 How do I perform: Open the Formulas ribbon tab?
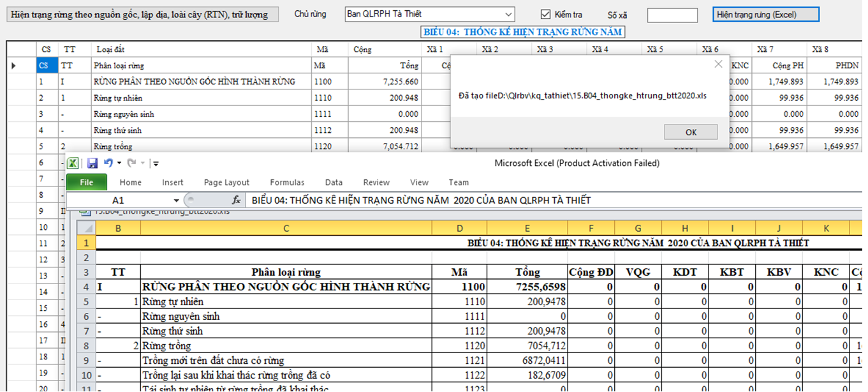coord(287,183)
